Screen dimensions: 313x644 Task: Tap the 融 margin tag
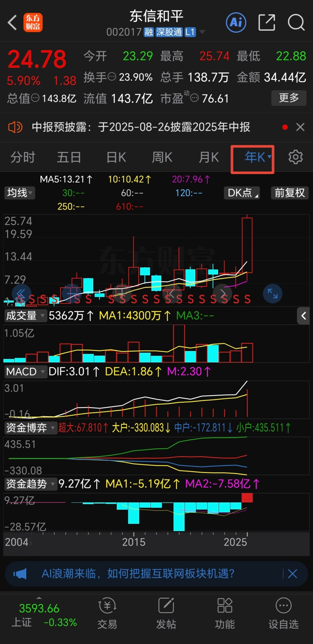149,32
